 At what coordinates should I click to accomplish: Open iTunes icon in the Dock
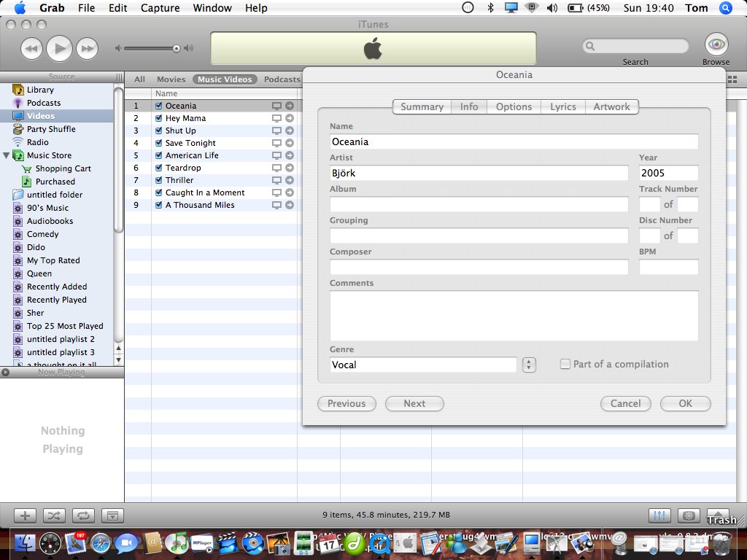pos(177,542)
